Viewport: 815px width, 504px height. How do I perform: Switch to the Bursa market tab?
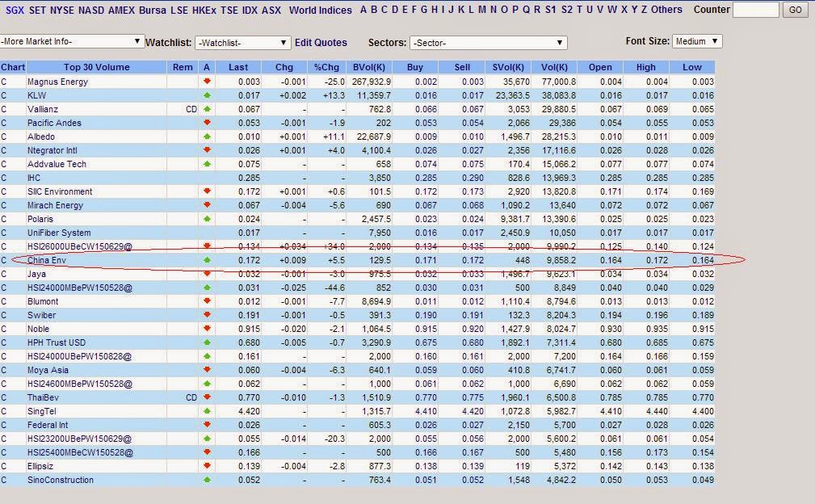pos(153,10)
